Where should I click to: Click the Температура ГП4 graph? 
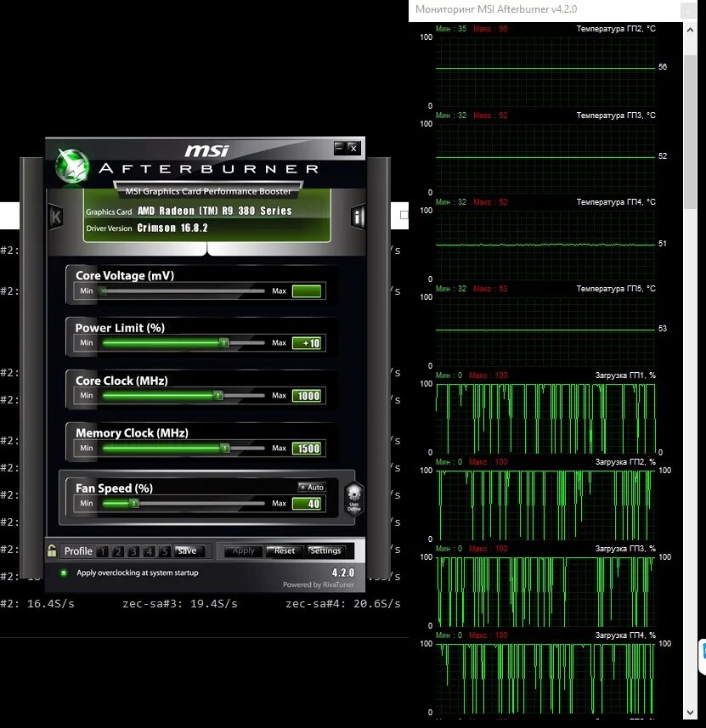545,245
